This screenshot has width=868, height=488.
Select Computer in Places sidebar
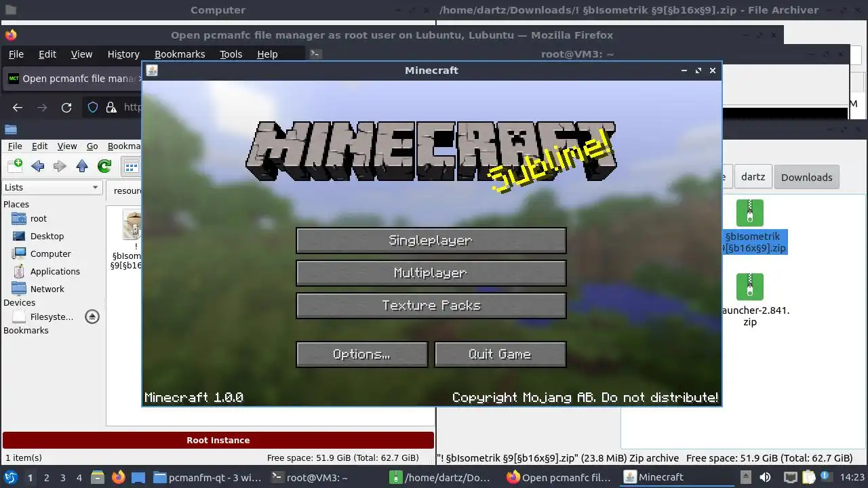point(50,254)
